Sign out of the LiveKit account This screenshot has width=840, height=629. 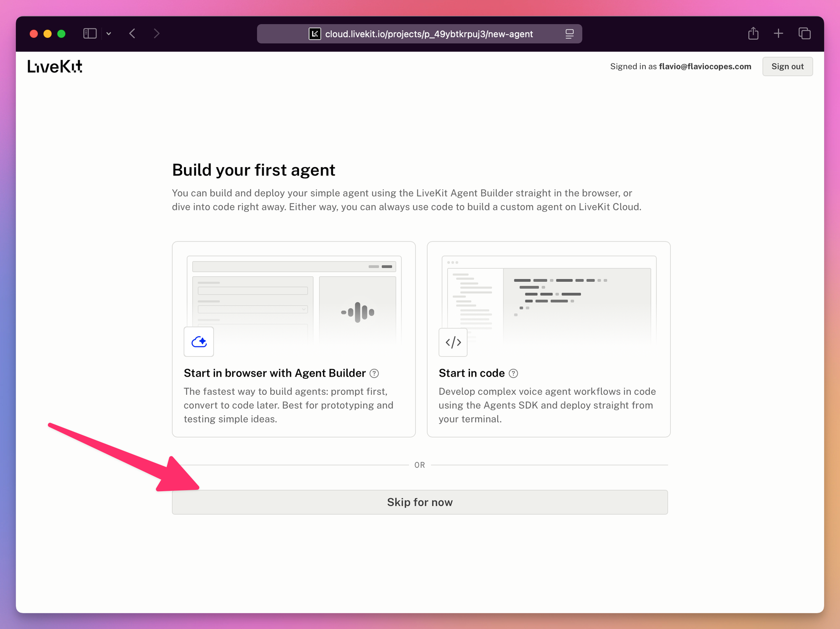coord(787,66)
